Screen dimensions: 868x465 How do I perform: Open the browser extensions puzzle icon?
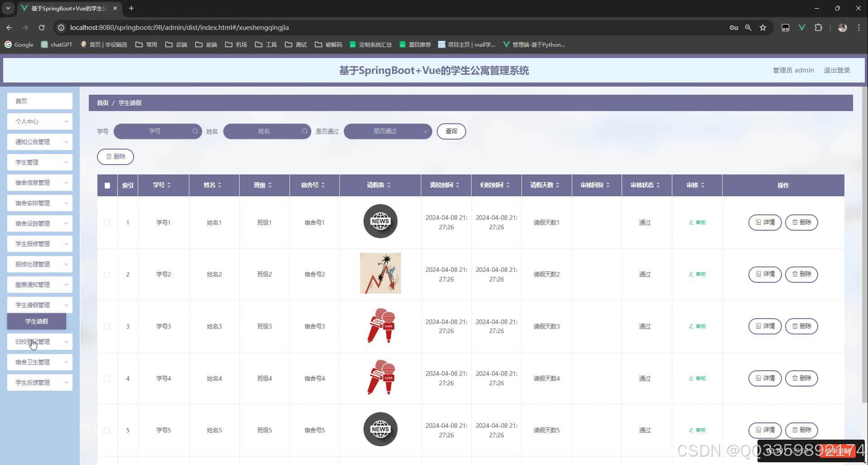point(818,28)
